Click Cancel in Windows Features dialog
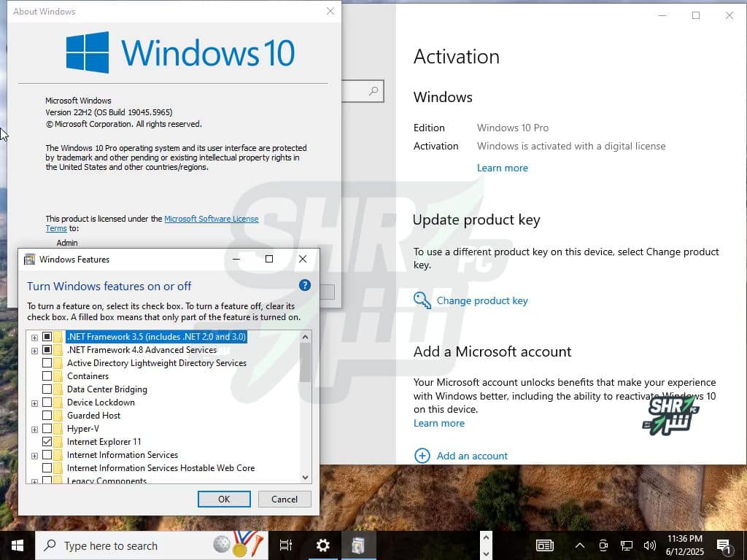 click(285, 499)
